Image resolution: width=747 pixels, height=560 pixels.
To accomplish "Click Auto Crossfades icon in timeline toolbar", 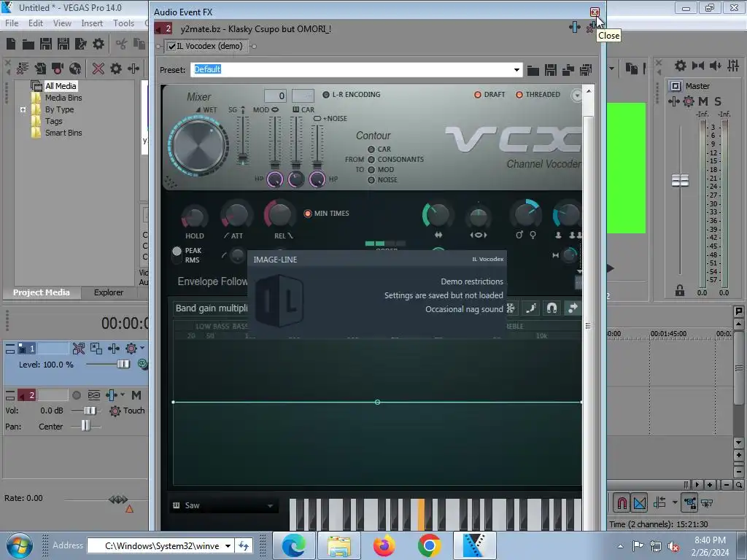I will (640, 502).
